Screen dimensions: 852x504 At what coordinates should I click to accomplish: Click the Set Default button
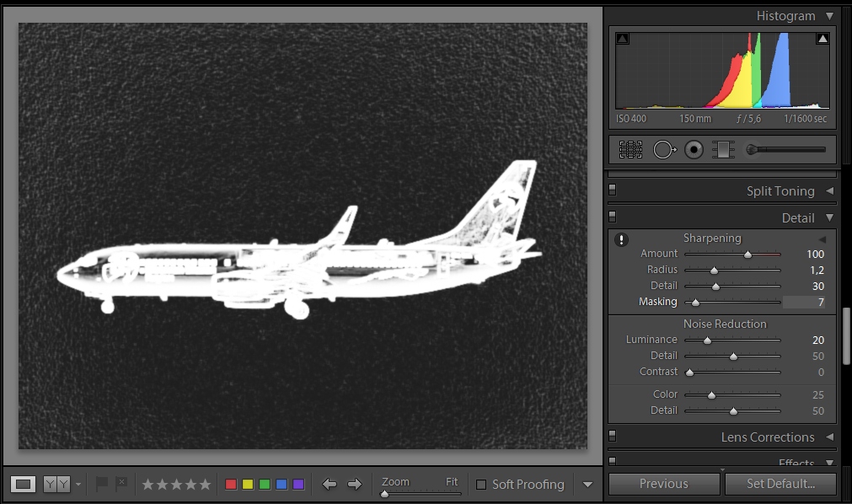coord(780,484)
